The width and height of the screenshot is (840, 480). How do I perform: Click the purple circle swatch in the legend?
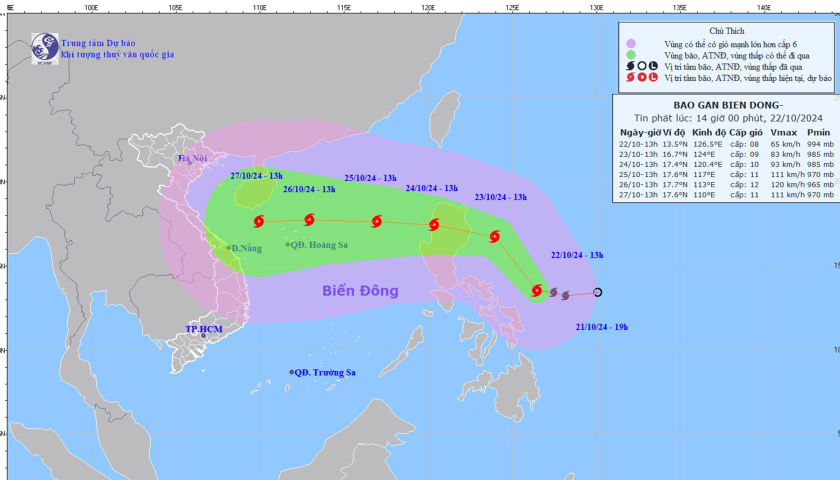(x=631, y=43)
